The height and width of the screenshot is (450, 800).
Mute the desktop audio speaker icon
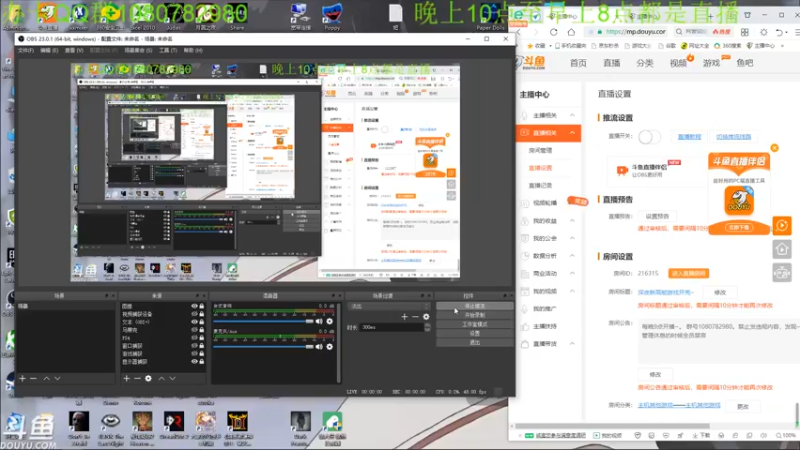319,321
